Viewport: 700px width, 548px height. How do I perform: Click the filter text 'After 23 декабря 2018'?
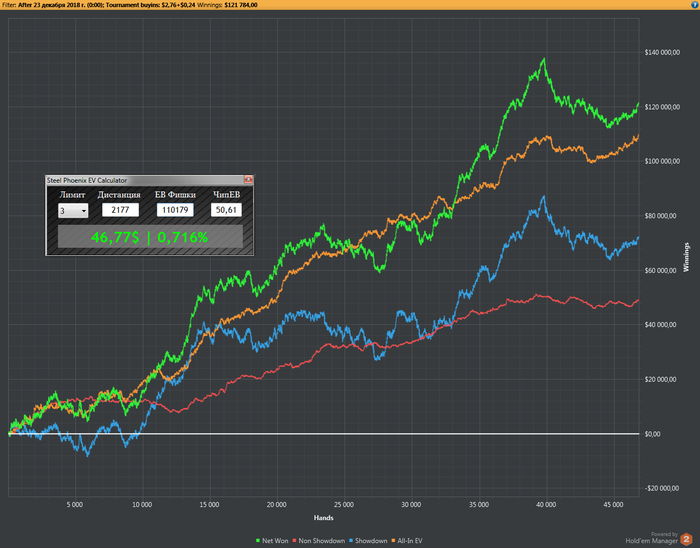(50, 5)
